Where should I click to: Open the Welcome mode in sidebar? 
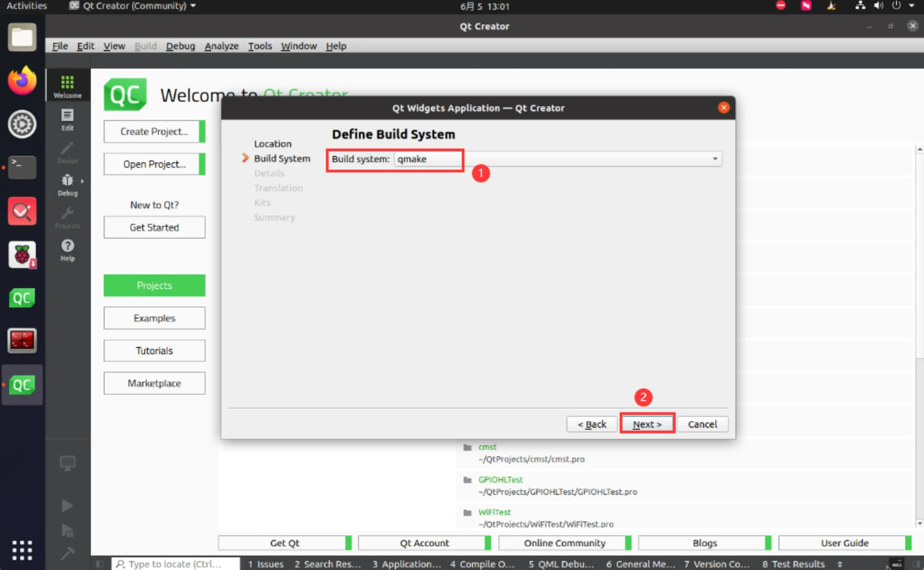coord(67,86)
